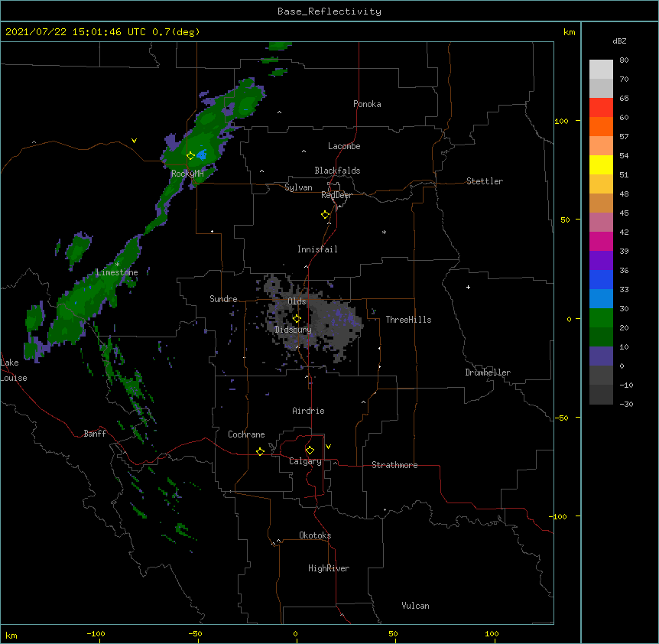This screenshot has height=644, width=659.
Task: Click the ThreeHills label
Action: coord(408,320)
